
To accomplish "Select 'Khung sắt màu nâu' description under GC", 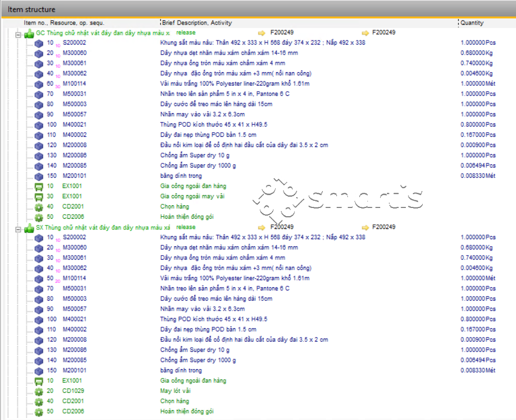I will tap(262, 43).
